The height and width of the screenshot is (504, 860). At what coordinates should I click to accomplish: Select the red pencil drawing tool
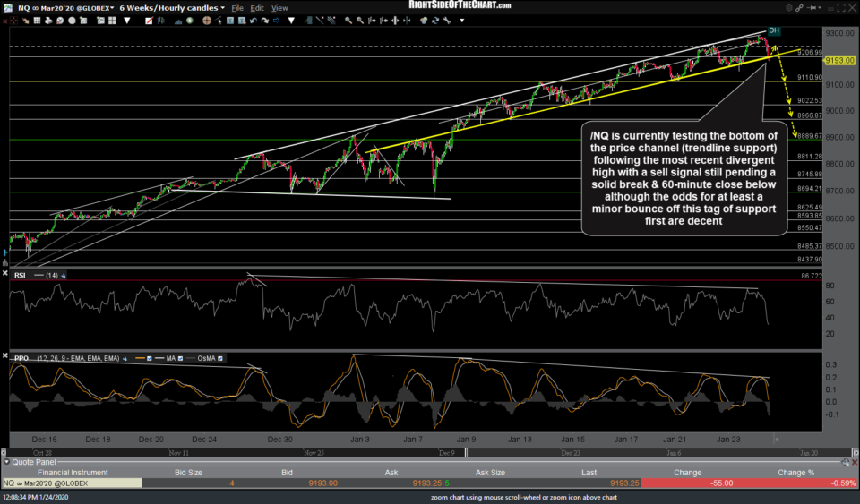(x=149, y=21)
